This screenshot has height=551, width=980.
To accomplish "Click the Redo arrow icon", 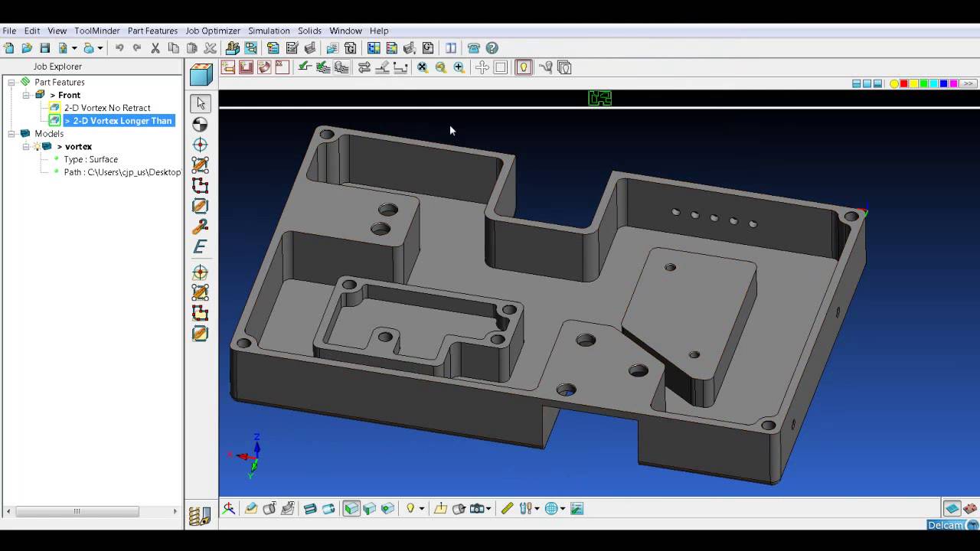I will pyautogui.click(x=137, y=48).
